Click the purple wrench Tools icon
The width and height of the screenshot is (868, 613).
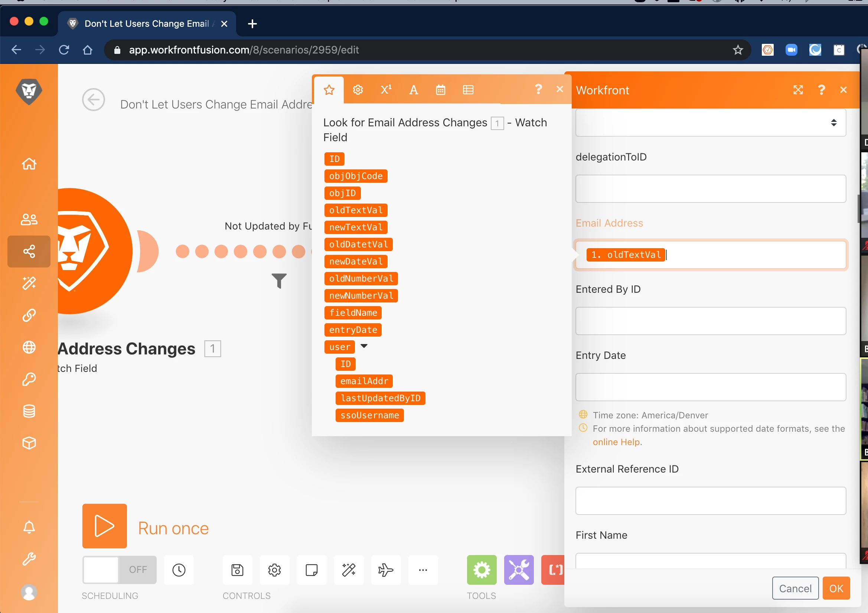(x=519, y=570)
